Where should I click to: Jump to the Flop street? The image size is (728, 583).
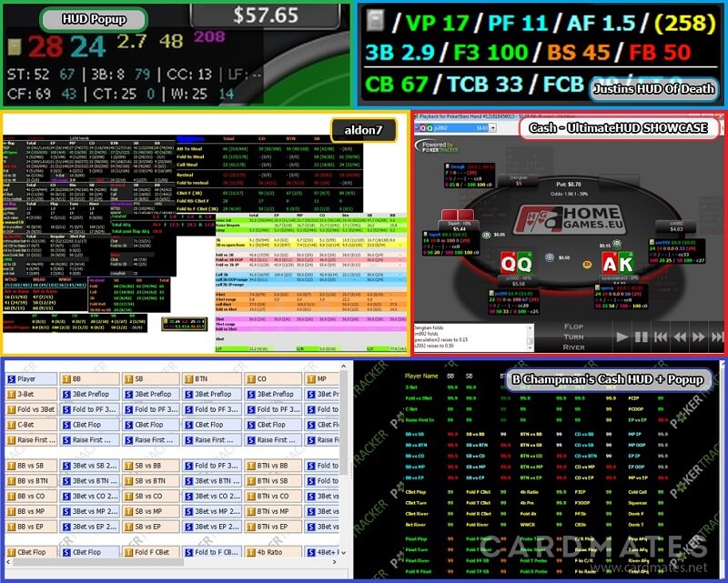click(571, 326)
